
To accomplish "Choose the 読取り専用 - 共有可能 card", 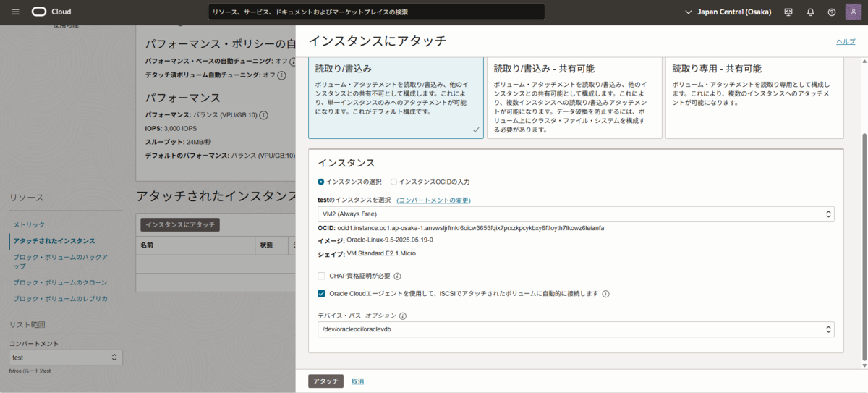I will pyautogui.click(x=754, y=98).
